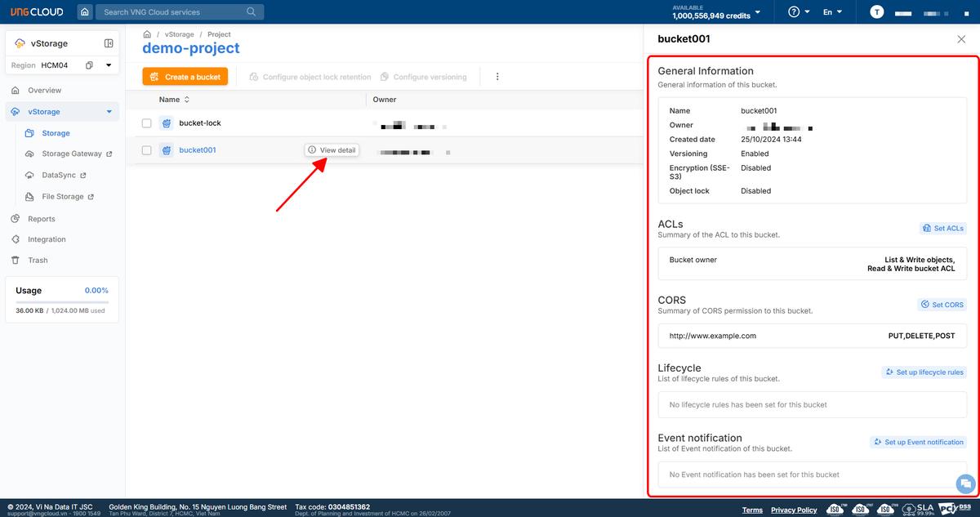Click the home icon in top bar

tap(85, 12)
